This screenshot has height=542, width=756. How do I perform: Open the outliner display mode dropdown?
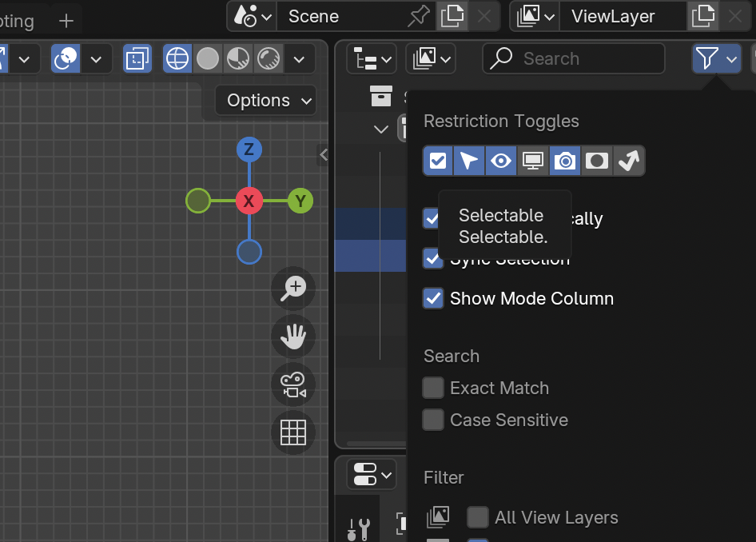371,58
